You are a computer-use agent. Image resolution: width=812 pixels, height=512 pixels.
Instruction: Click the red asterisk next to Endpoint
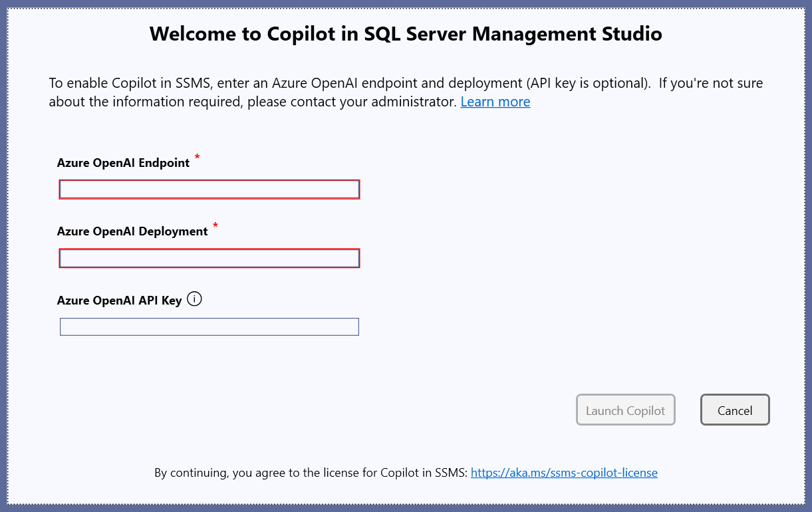click(x=197, y=158)
